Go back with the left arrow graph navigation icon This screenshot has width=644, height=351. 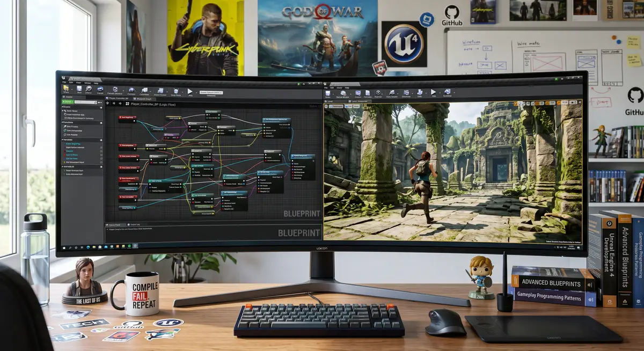click(x=114, y=103)
